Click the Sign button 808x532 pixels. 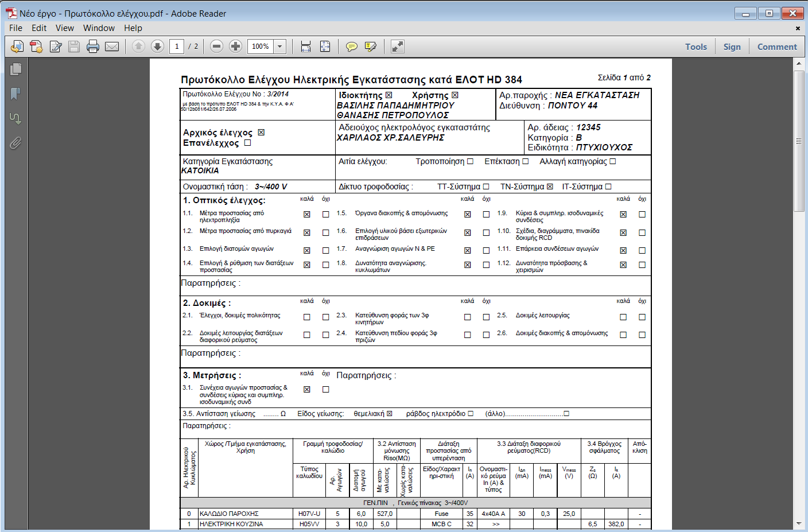click(732, 46)
